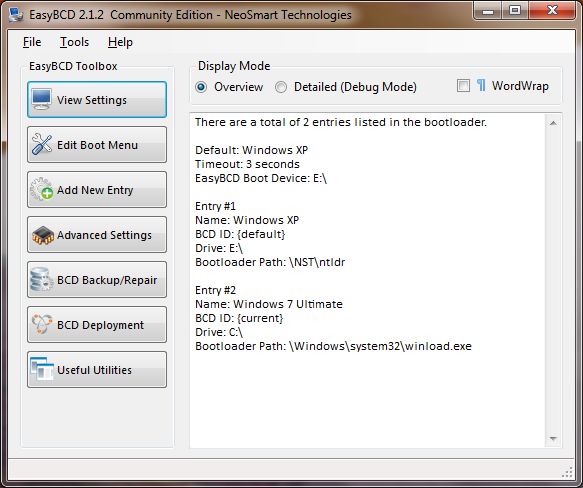Open Add New Entry section
This screenshot has width=583, height=488.
97,189
